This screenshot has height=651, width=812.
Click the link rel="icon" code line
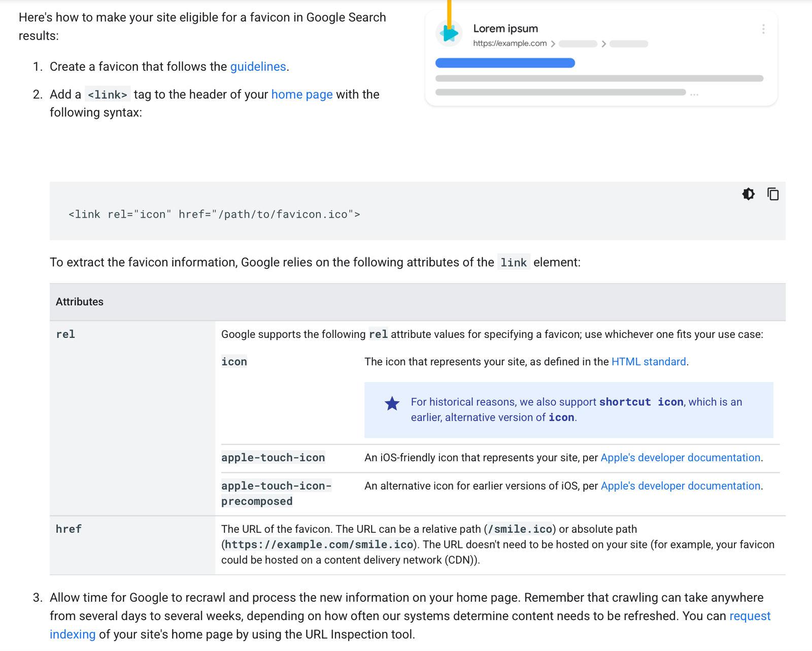pyautogui.click(x=214, y=215)
